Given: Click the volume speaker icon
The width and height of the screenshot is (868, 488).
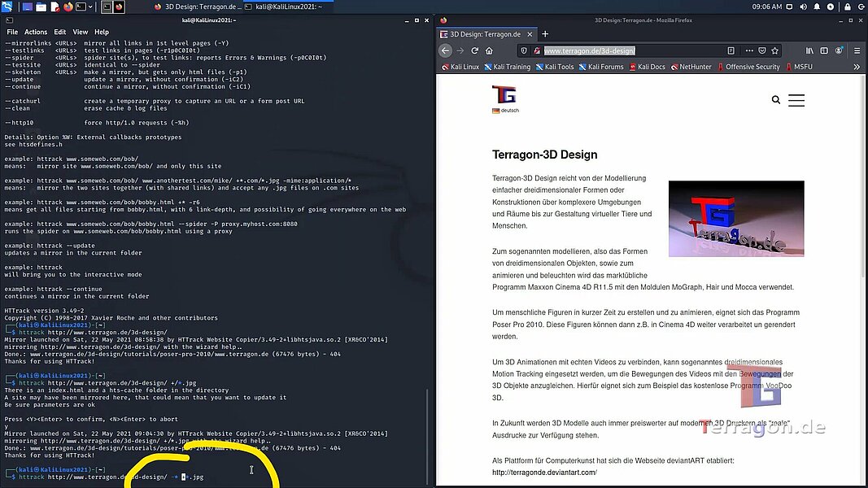Looking at the screenshot, I should [x=803, y=7].
